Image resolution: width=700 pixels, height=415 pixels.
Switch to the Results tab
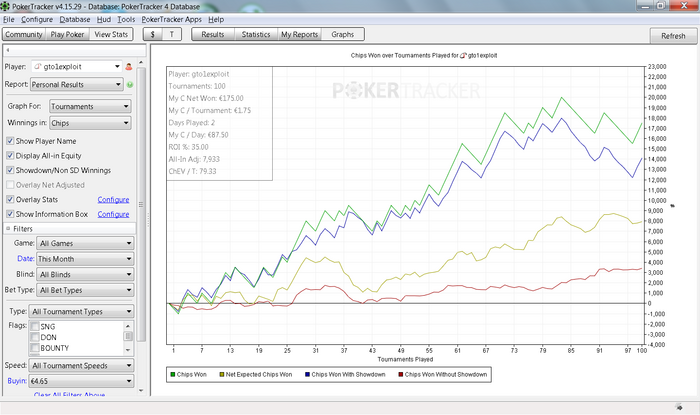tap(212, 34)
